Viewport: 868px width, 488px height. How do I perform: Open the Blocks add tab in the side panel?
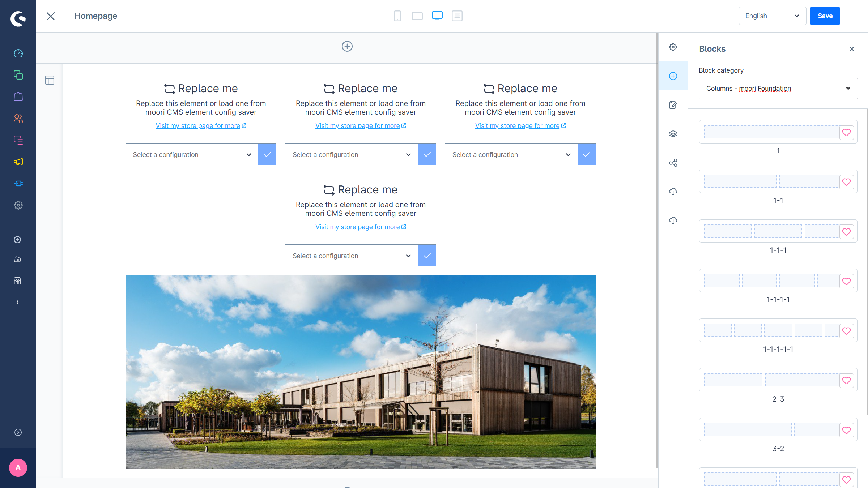coord(673,76)
